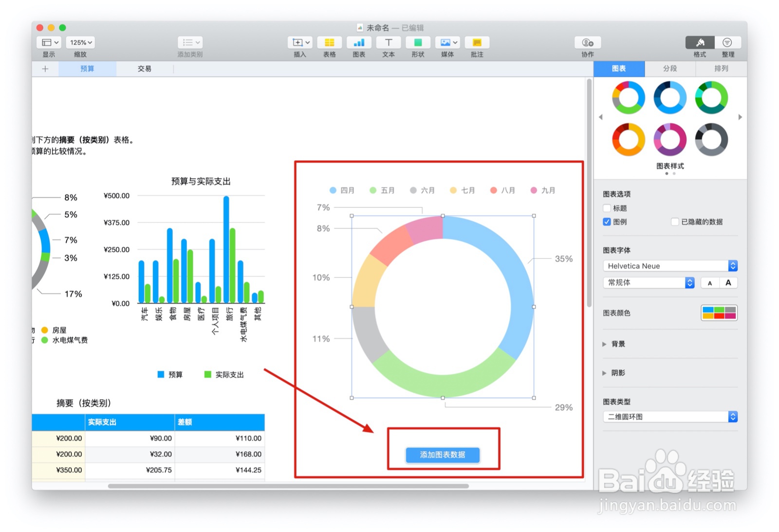Enable the 标题 chart title checkbox

607,208
